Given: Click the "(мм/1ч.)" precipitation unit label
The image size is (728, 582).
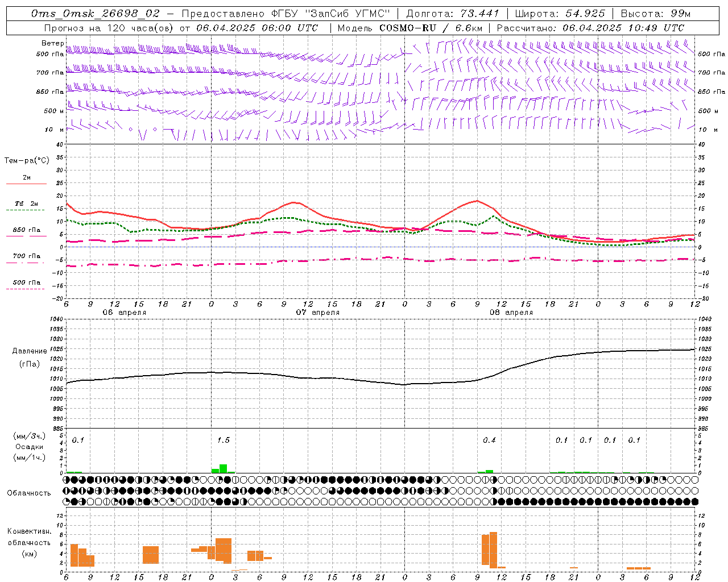Looking at the screenshot, I should point(29,458).
